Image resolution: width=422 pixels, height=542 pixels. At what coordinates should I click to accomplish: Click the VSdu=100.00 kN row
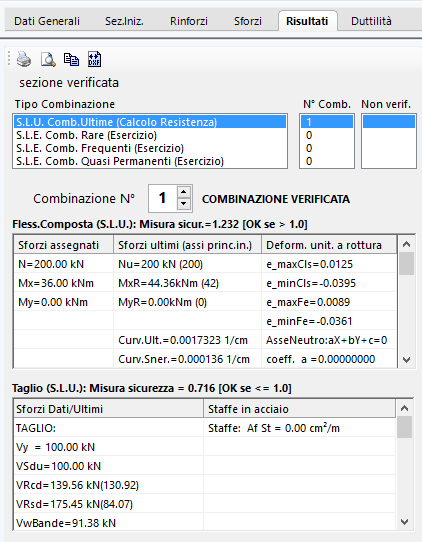[109, 466]
